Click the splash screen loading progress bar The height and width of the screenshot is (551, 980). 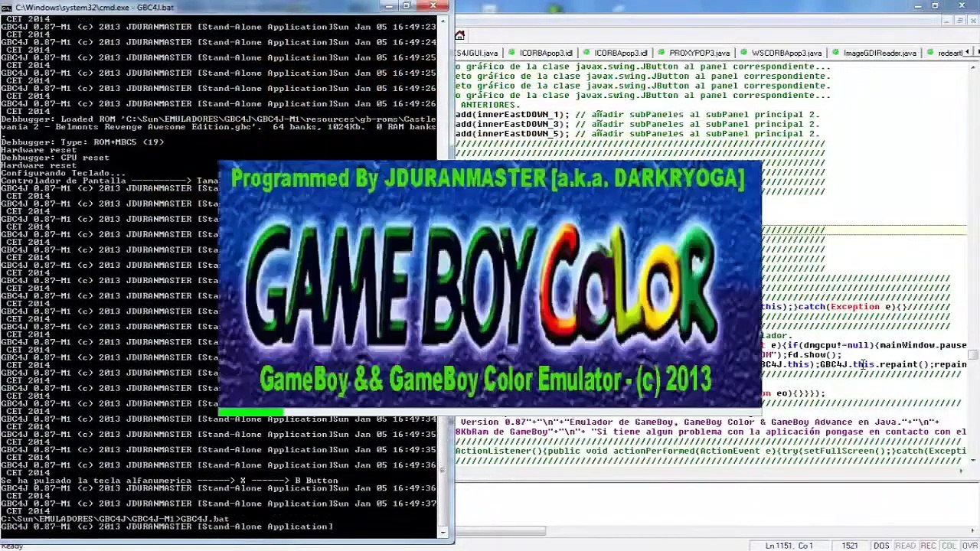pyautogui.click(x=490, y=412)
